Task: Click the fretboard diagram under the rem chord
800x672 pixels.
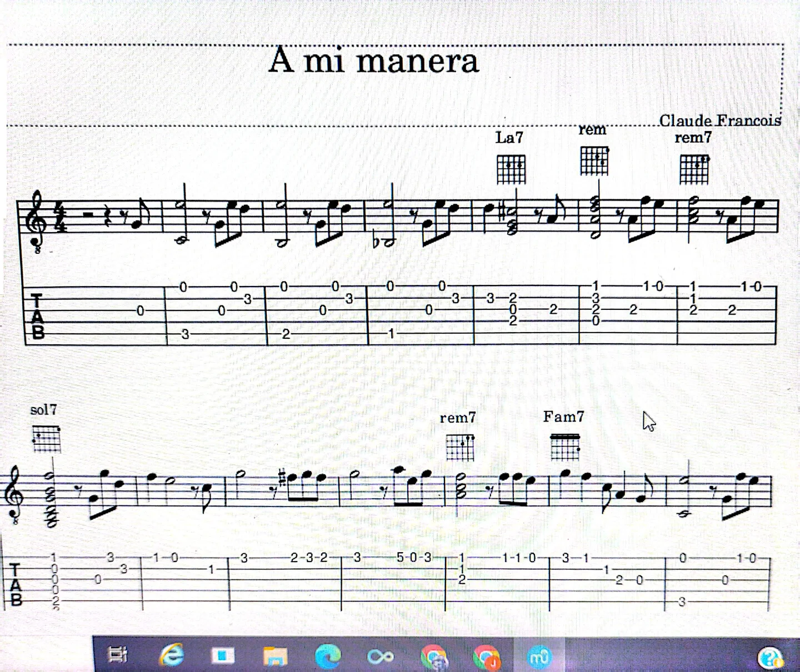Action: point(594,161)
